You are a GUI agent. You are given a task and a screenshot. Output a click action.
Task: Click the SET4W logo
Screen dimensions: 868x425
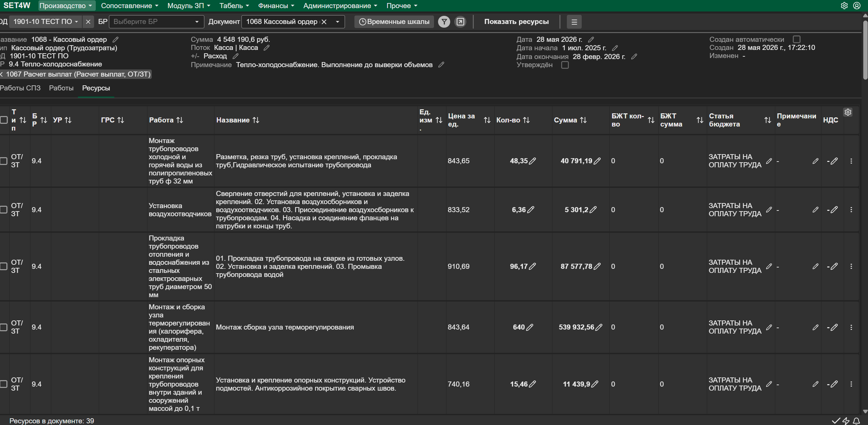(x=17, y=5)
